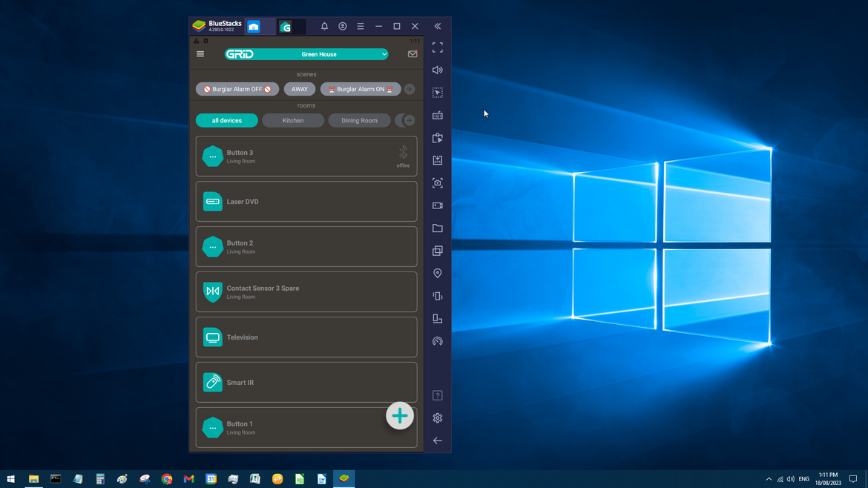Open the BlueStacks title bar hamburger menu
Image resolution: width=868 pixels, height=488 pixels.
(x=361, y=26)
